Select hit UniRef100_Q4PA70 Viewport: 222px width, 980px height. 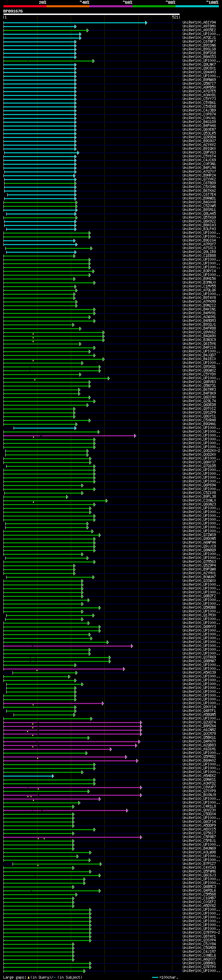tap(199, 741)
